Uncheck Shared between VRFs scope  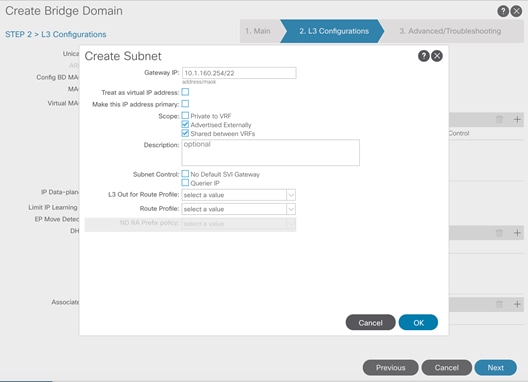click(185, 133)
